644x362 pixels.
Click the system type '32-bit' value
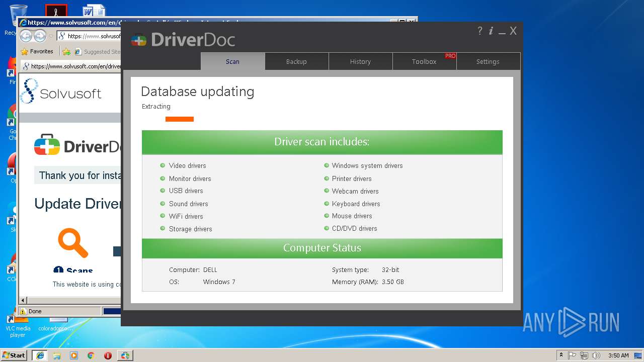point(390,270)
